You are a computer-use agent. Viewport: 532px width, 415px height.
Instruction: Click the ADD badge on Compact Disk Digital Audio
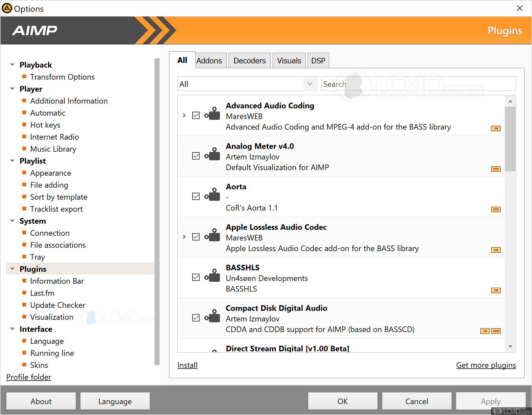click(x=496, y=331)
